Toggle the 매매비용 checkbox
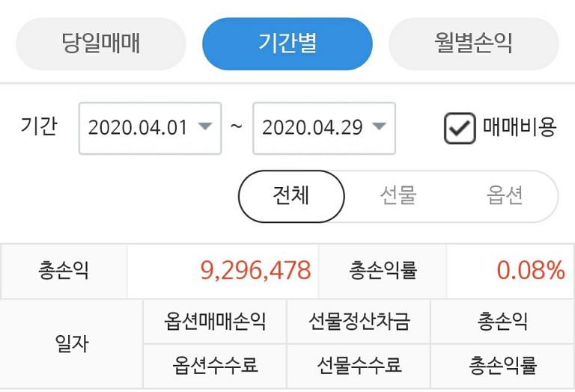Image resolution: width=575 pixels, height=392 pixels. [459, 128]
